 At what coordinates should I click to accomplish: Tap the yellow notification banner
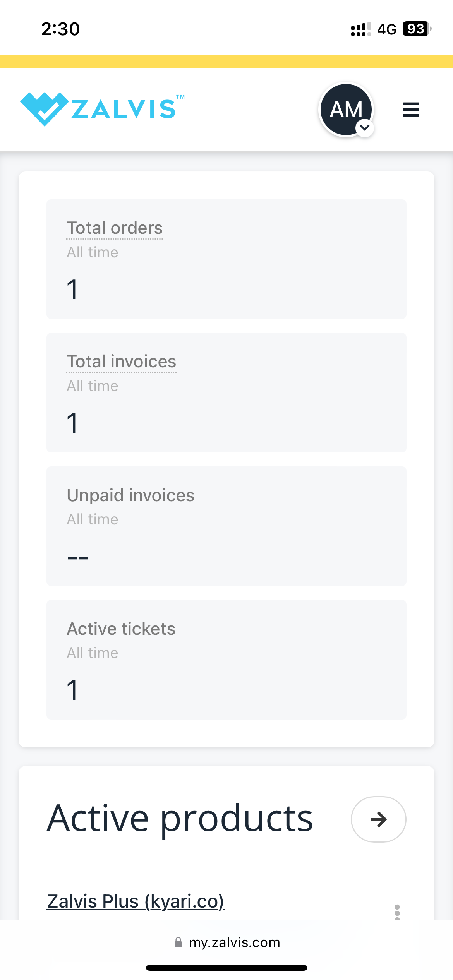tap(226, 61)
